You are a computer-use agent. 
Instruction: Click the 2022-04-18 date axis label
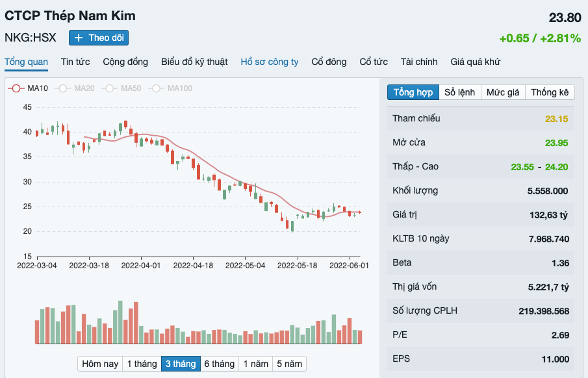193,266
